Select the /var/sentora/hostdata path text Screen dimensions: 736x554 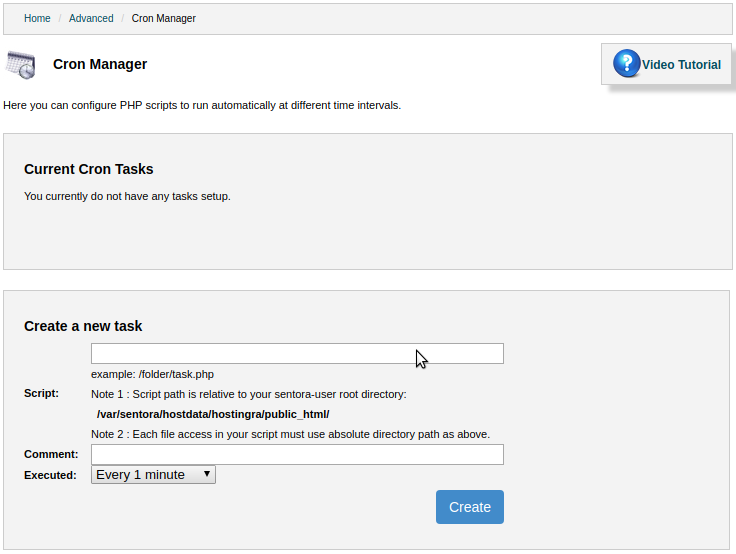pos(213,414)
